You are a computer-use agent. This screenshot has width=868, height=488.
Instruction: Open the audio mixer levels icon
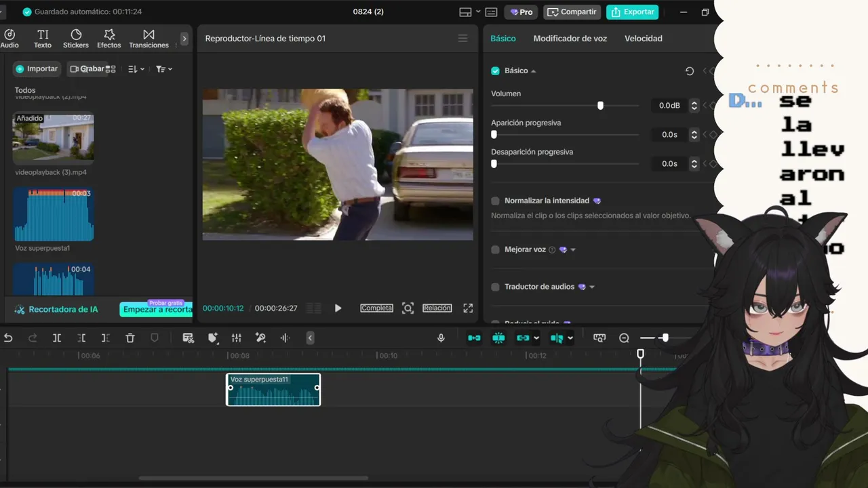[236, 338]
